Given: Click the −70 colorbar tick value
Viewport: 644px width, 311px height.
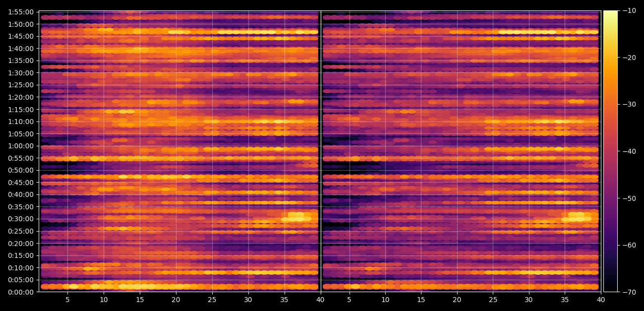Looking at the screenshot, I should coord(629,292).
